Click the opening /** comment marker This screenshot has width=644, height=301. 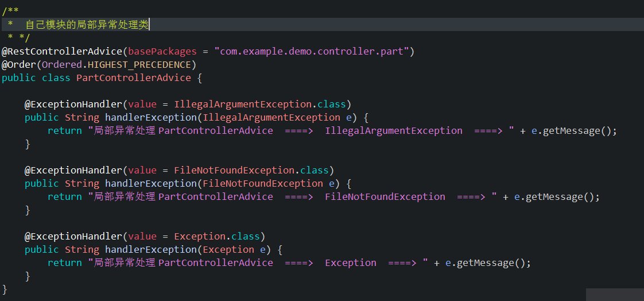tap(10, 11)
